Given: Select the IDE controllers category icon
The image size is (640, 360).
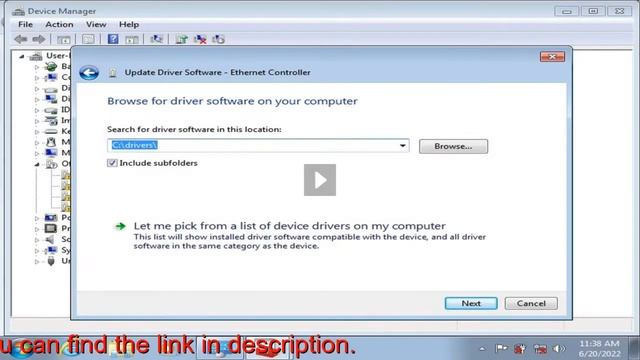Looking at the screenshot, I should (x=51, y=110).
